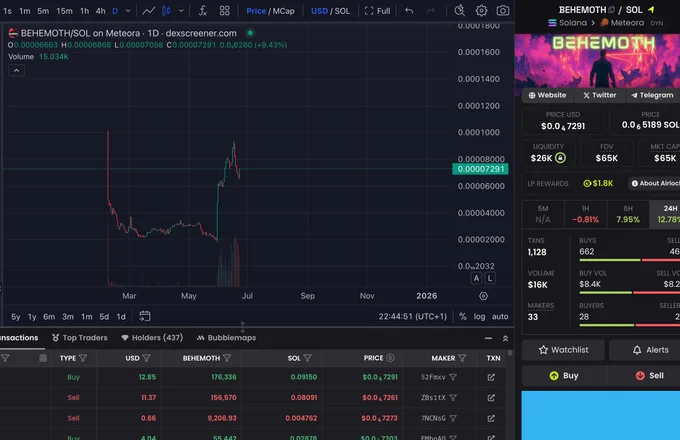
Task: Select the 4h timeframe
Action: (x=100, y=11)
